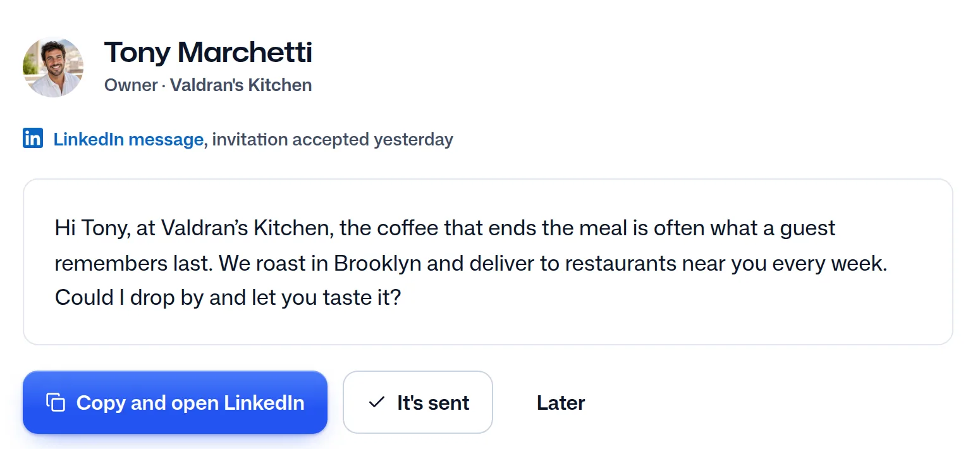This screenshot has height=449, width=980.
Task: Postpone the message with Later
Action: (561, 403)
